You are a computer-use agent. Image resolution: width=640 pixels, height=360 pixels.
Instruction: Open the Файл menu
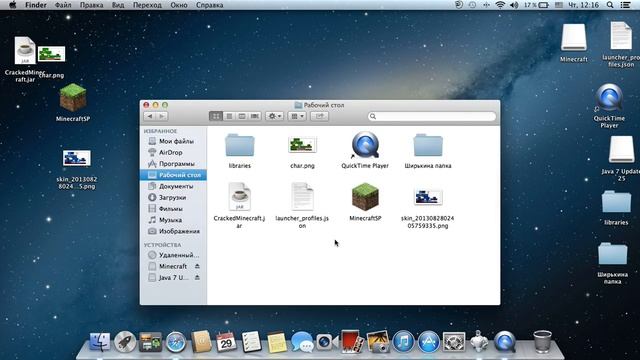63,5
